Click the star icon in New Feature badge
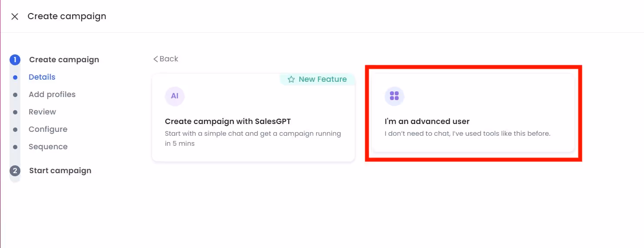 coord(291,79)
